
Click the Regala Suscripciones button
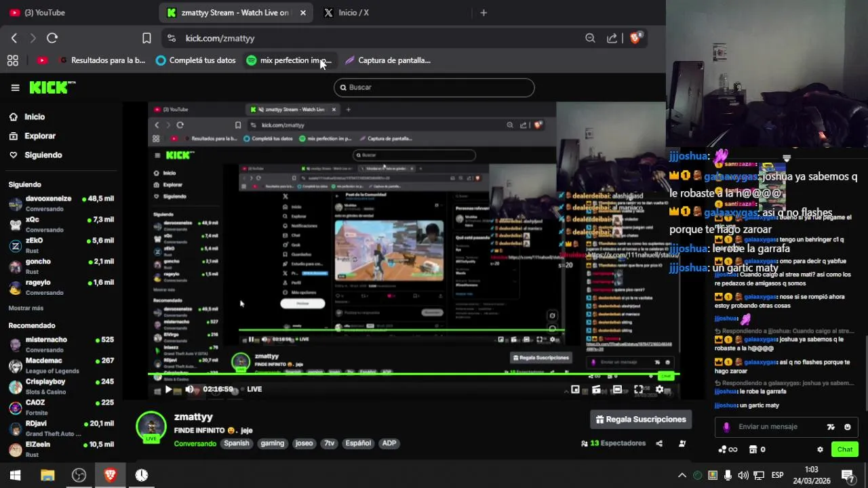(641, 420)
